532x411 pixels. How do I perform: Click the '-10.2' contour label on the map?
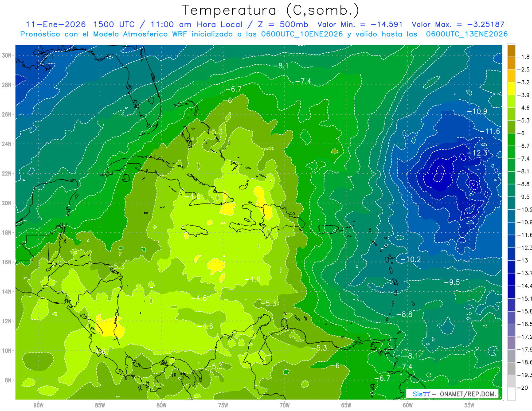[x=411, y=259]
